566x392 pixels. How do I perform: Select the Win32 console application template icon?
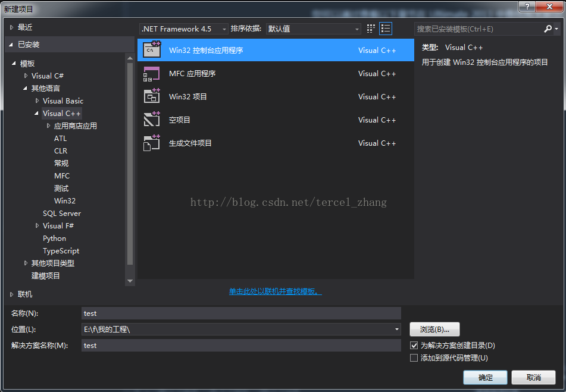tap(152, 50)
